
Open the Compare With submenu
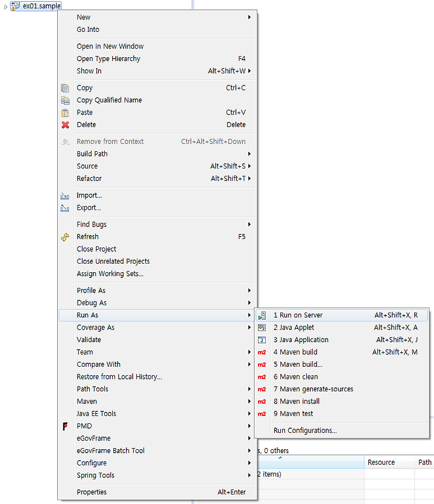[x=158, y=364]
